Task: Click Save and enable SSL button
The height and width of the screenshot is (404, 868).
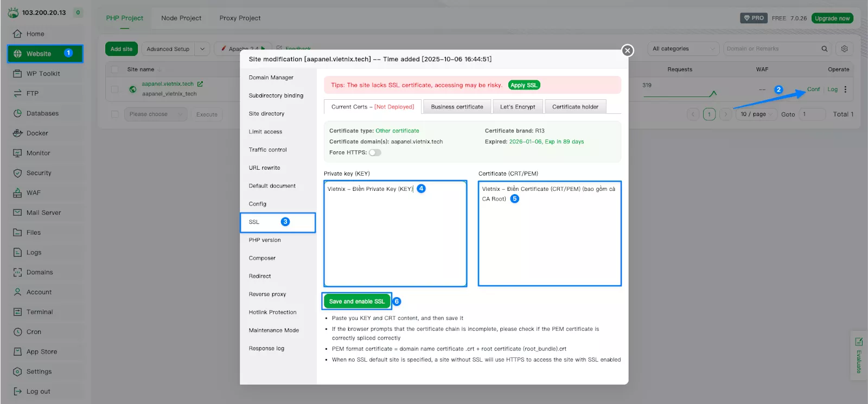Action: coord(356,302)
